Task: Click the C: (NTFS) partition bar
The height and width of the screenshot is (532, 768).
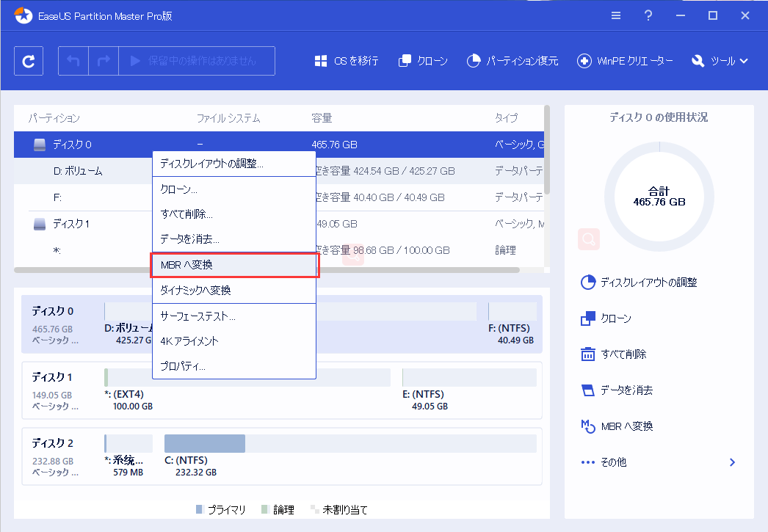Action: pos(204,443)
